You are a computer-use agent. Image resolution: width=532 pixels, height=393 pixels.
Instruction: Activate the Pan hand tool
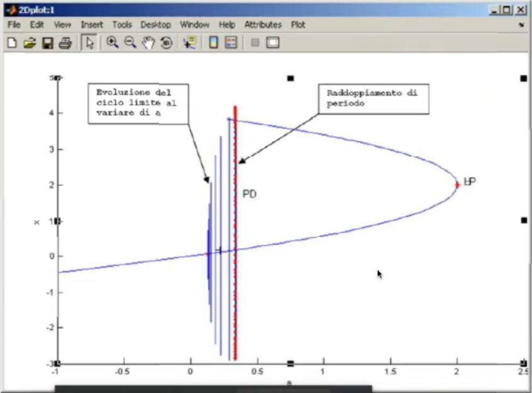click(149, 43)
